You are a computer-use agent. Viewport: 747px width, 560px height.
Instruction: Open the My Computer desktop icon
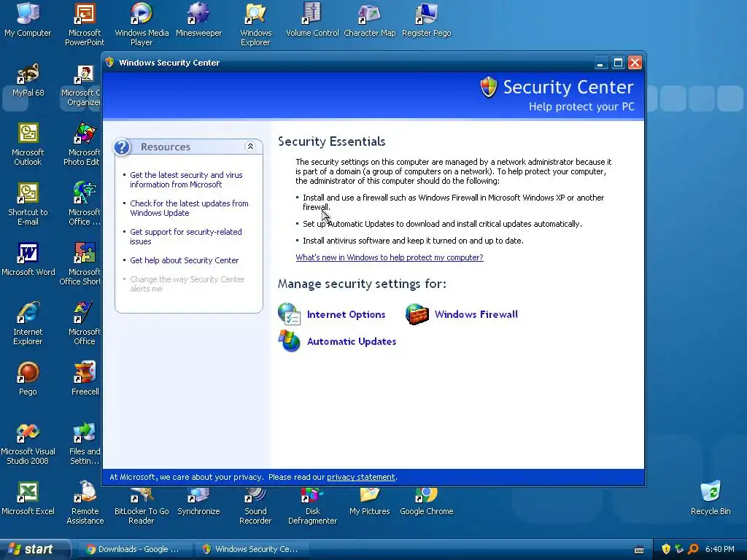[28, 19]
